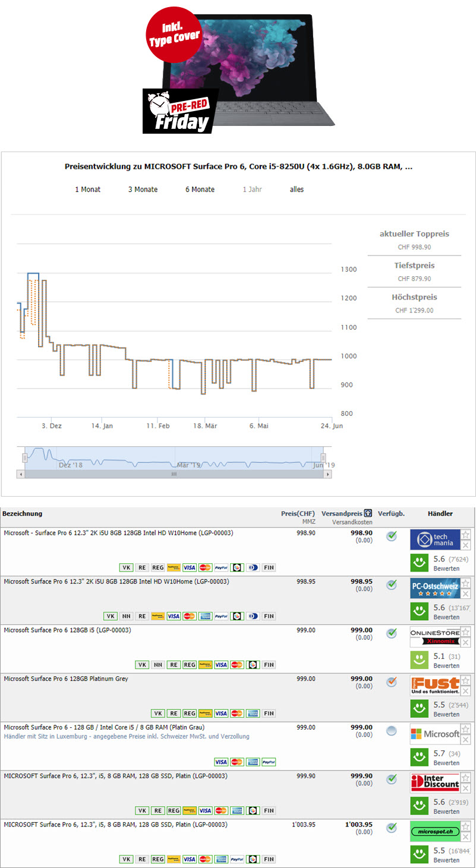Select the 'alles' chart range

[x=297, y=190]
